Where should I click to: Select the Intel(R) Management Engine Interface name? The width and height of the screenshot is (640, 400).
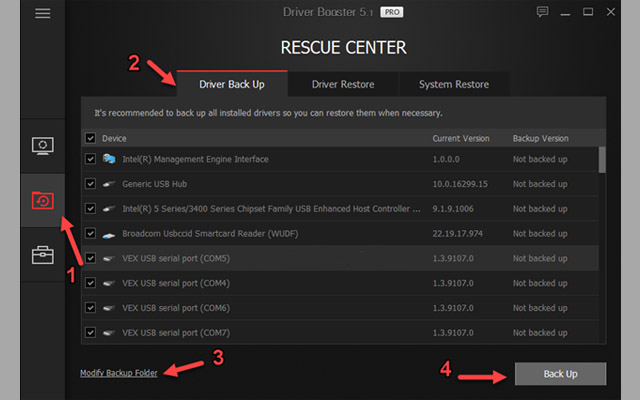[196, 159]
